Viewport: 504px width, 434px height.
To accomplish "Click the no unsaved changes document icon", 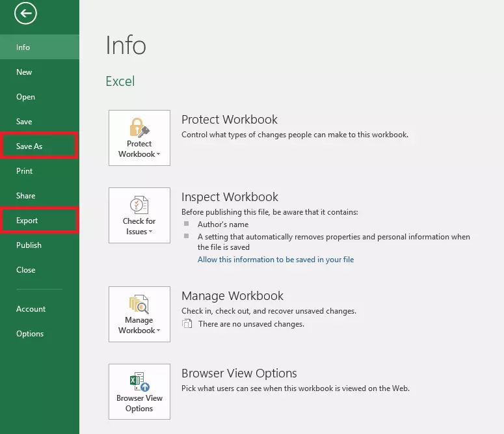I will coord(187,323).
